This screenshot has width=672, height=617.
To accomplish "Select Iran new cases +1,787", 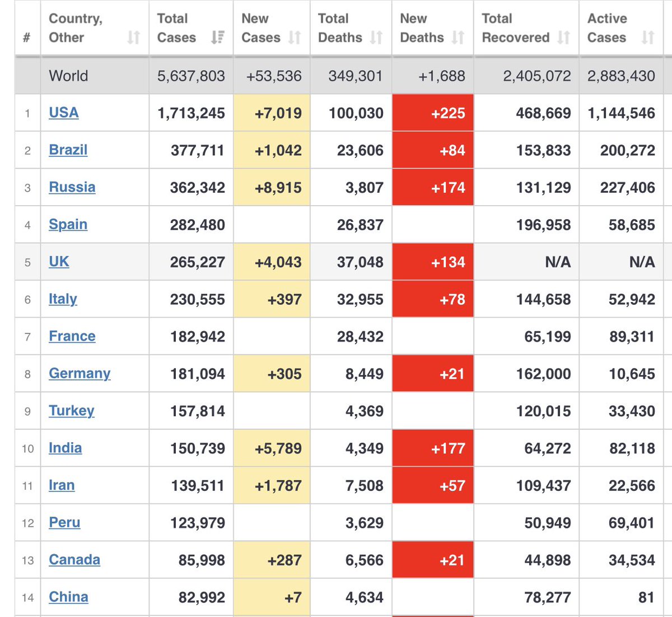I will (x=278, y=486).
